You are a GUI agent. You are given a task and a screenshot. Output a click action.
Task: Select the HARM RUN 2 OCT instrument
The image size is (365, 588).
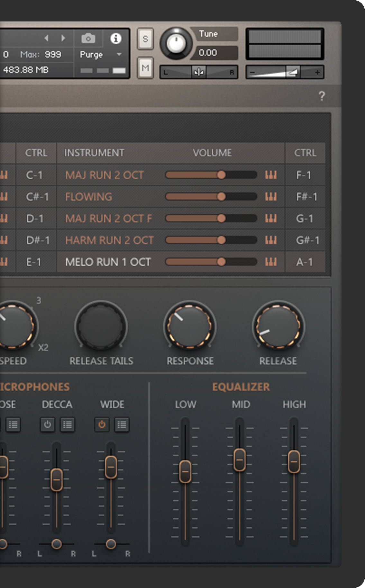pyautogui.click(x=109, y=240)
